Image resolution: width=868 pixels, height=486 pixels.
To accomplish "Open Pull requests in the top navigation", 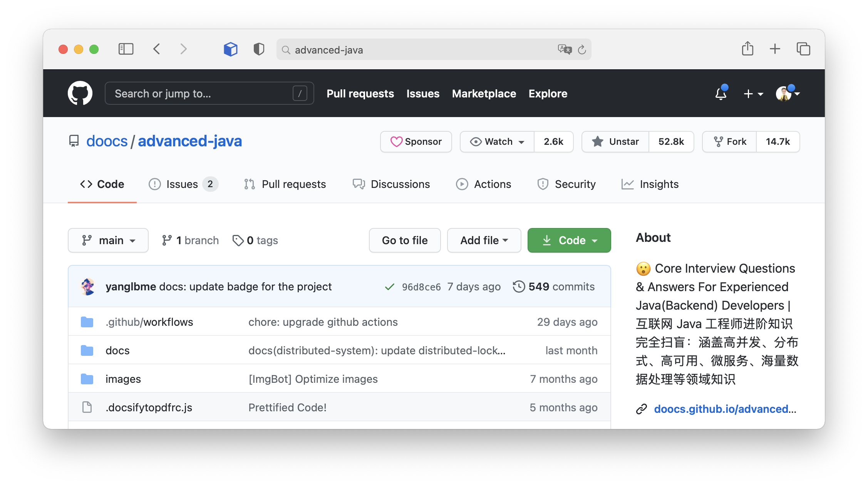I will [x=360, y=94].
